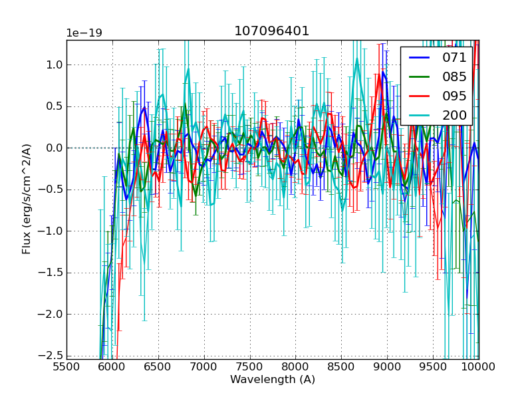This screenshot has height=399, width=532.
Task: Select the 071 legend label
Action: 454,58
